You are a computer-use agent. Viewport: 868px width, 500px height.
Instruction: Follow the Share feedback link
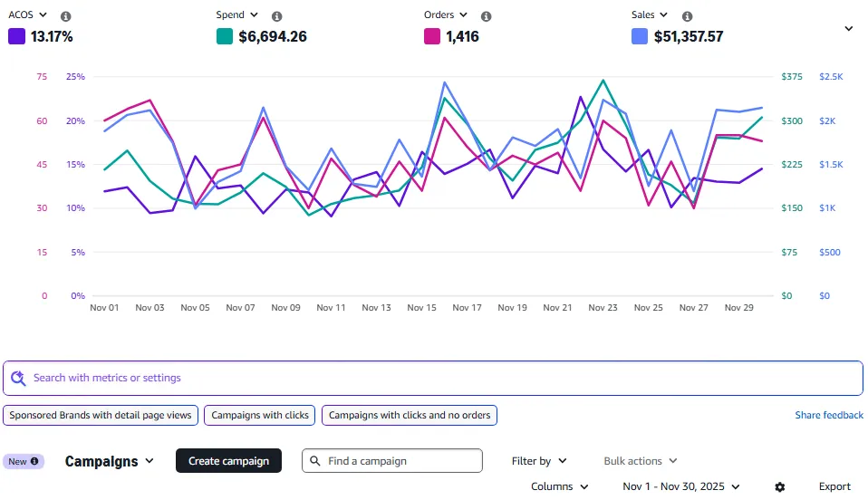[x=828, y=415]
